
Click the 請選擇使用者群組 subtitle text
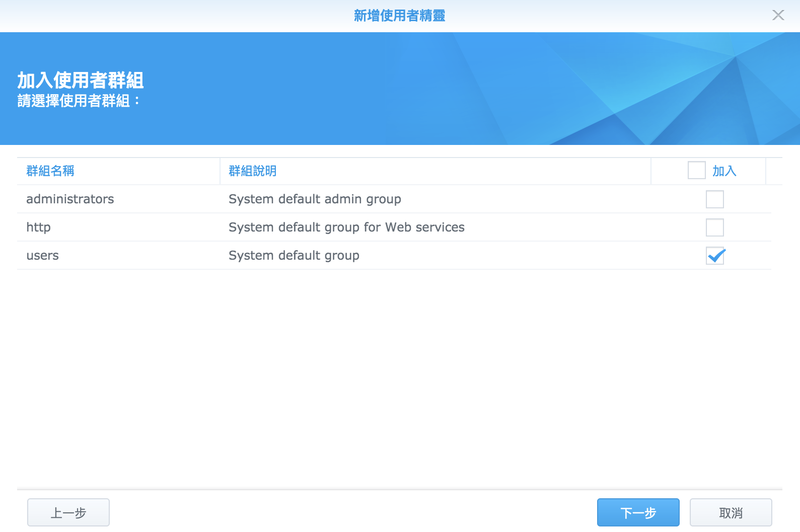[78, 101]
